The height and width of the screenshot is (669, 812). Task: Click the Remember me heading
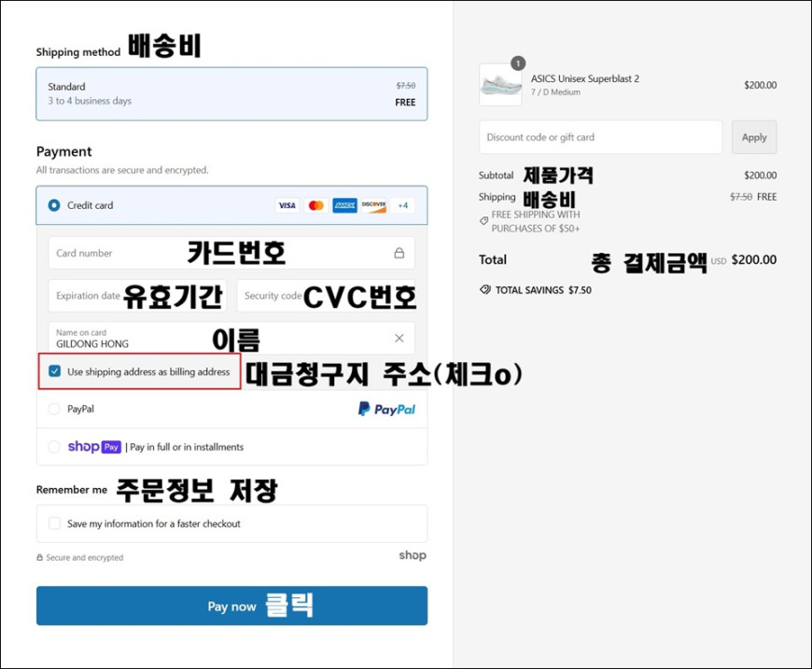[72, 490]
